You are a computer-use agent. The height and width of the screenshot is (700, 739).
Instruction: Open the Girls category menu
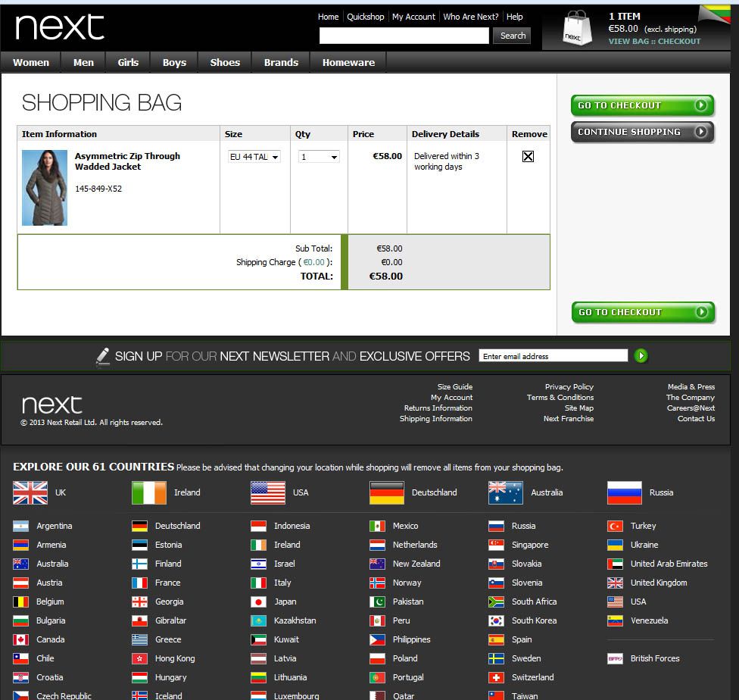click(128, 62)
